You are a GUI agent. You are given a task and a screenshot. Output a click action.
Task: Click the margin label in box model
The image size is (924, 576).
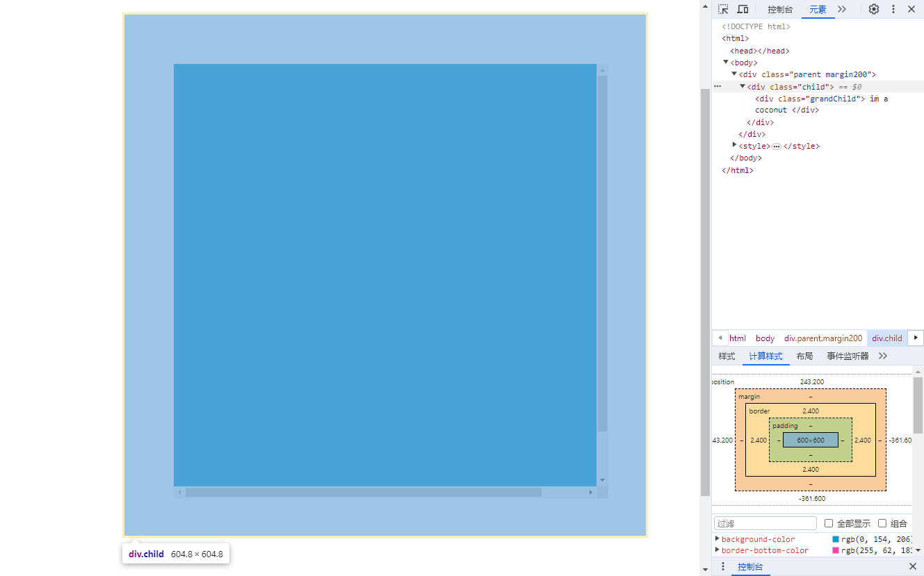(x=749, y=396)
